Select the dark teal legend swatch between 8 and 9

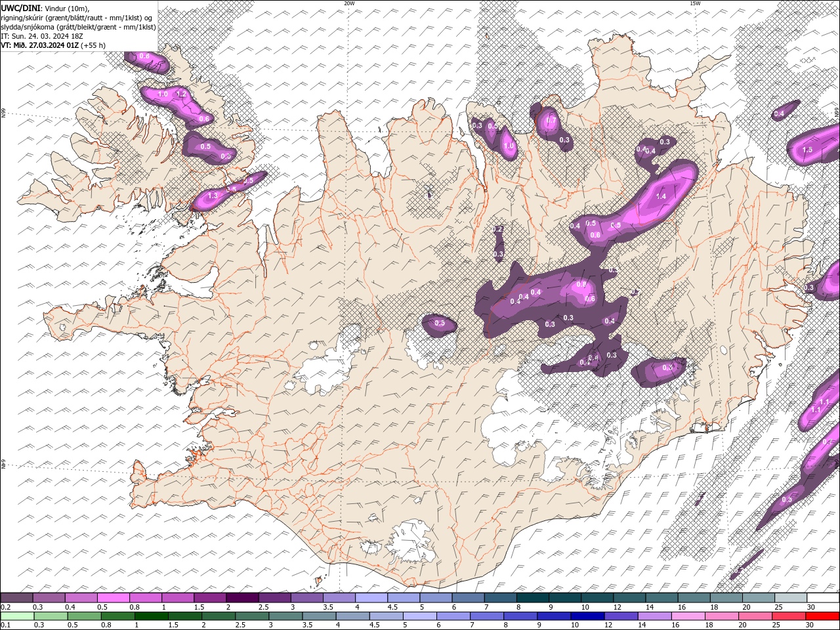(x=533, y=598)
